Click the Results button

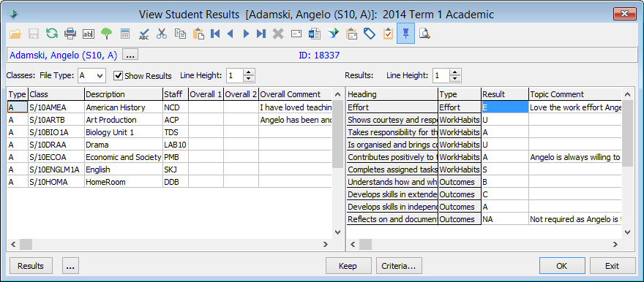pyautogui.click(x=31, y=266)
